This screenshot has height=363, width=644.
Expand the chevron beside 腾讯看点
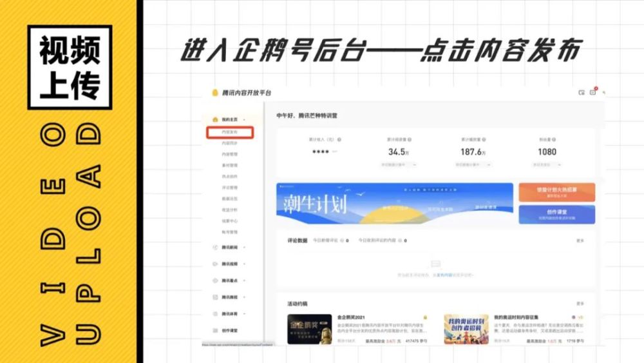point(244,280)
